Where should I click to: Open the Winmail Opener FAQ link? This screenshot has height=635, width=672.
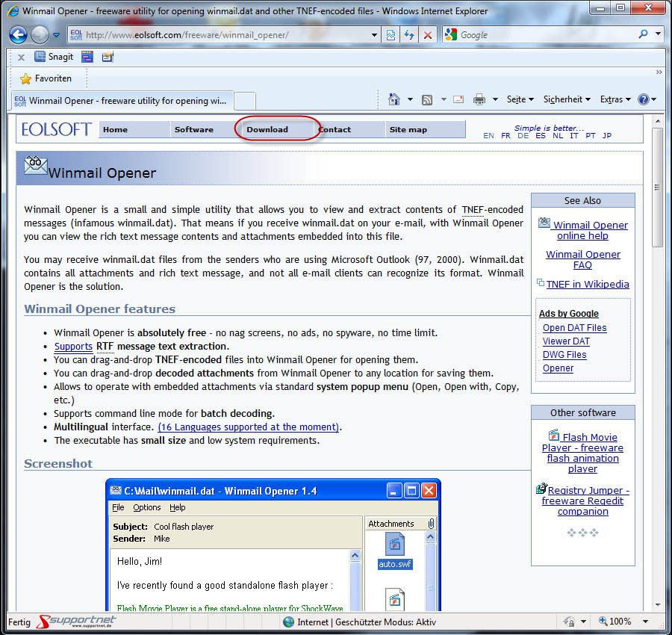(x=582, y=259)
